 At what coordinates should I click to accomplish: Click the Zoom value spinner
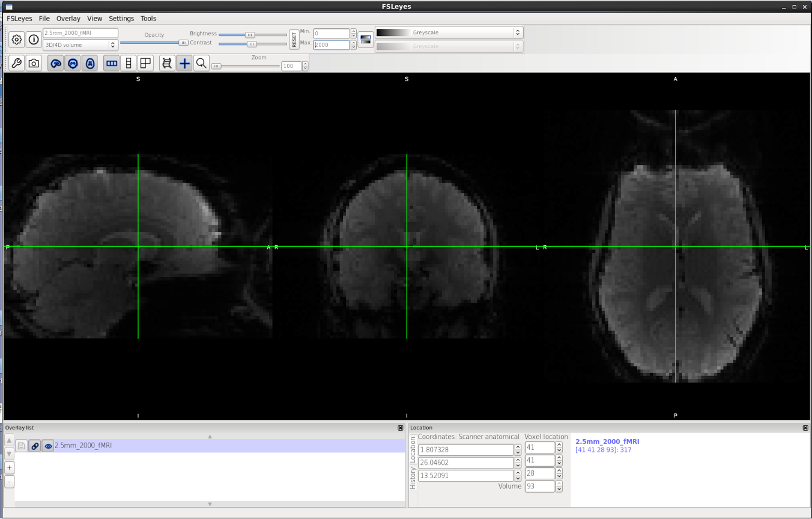pyautogui.click(x=305, y=66)
